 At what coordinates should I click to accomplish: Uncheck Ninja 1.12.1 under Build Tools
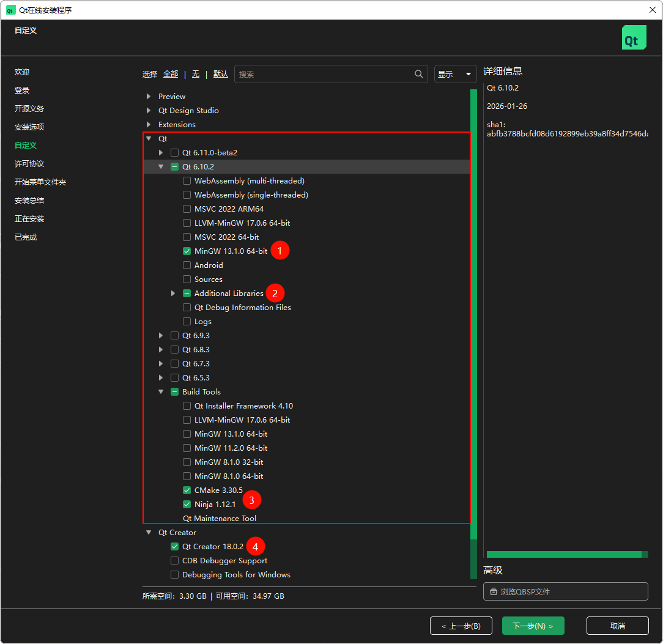click(187, 504)
